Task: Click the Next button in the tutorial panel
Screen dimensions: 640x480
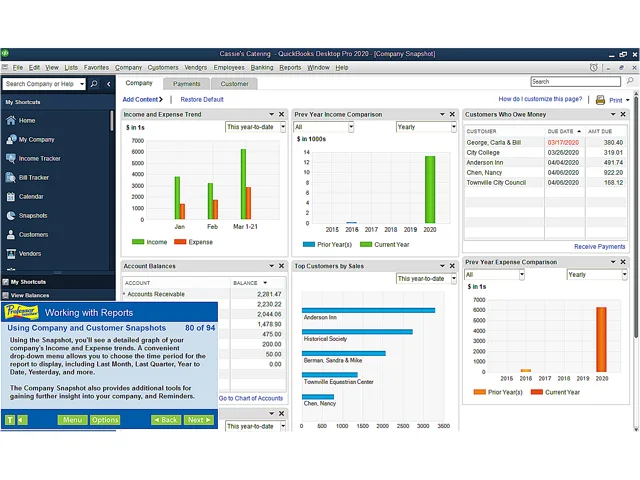Action: pos(199,420)
